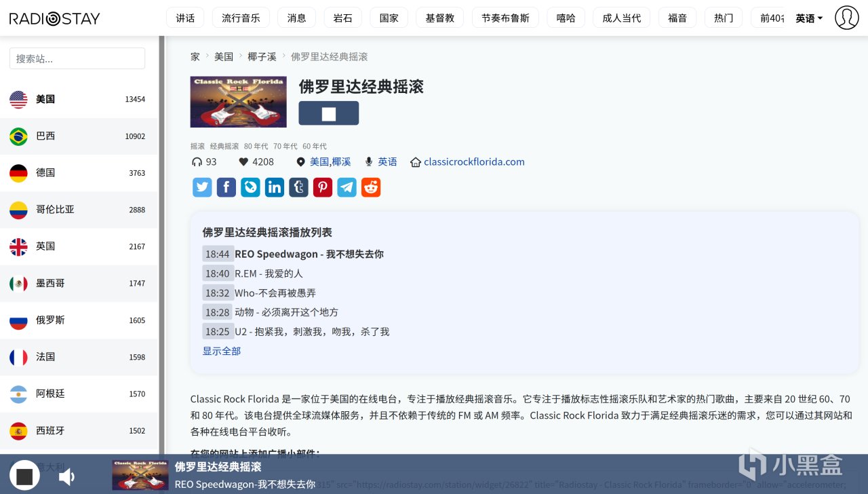Click the station thumbnail in bottom player
Image resolution: width=868 pixels, height=494 pixels.
click(x=140, y=475)
